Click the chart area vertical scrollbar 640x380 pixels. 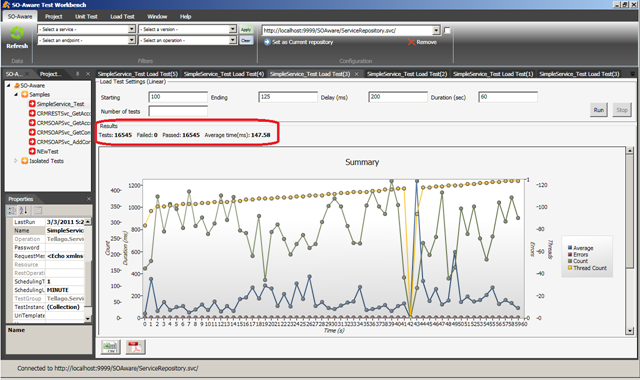pos(629,241)
